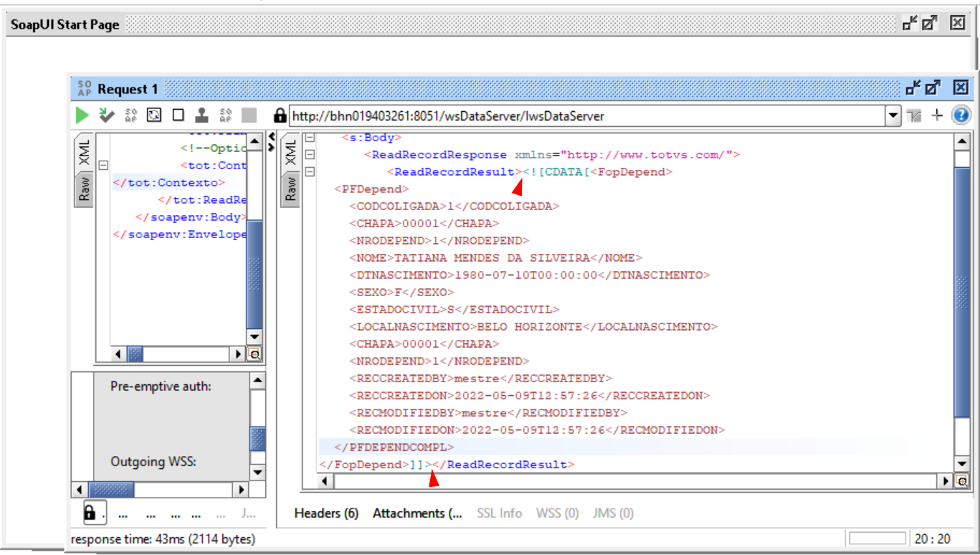Click the stamp-shaped toolbar icon
The width and height of the screenshot is (980, 555).
pyautogui.click(x=202, y=115)
